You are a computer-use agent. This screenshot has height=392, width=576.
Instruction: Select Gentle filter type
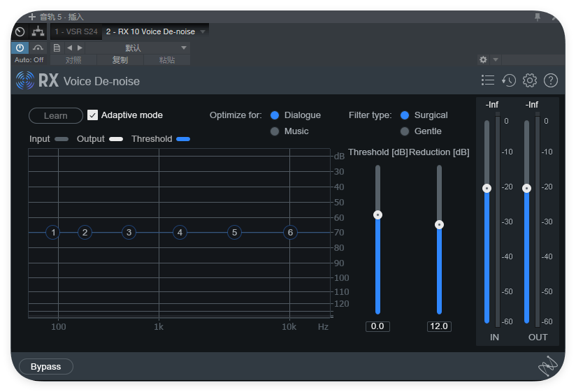405,131
